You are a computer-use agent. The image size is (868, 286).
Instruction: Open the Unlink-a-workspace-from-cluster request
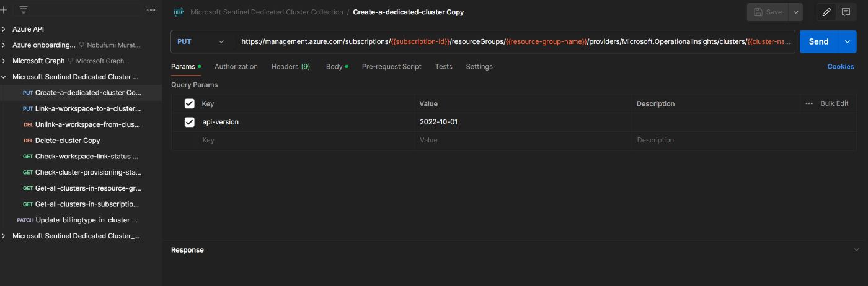point(81,124)
